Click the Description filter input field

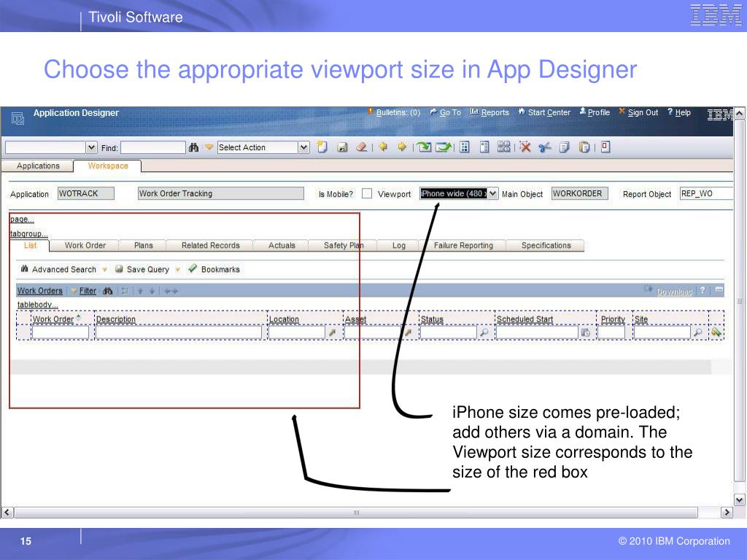point(179,332)
